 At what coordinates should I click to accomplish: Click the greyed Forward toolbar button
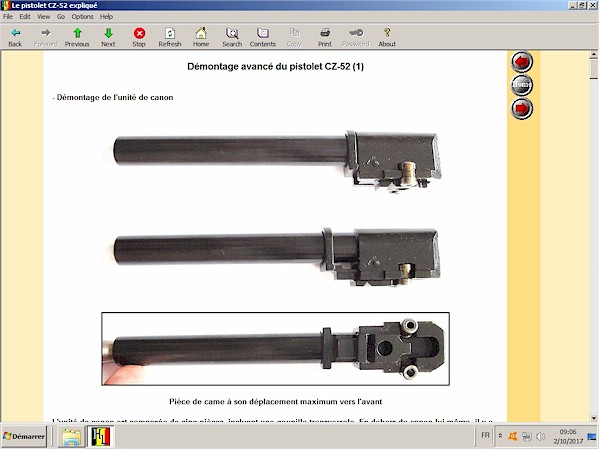[46, 37]
